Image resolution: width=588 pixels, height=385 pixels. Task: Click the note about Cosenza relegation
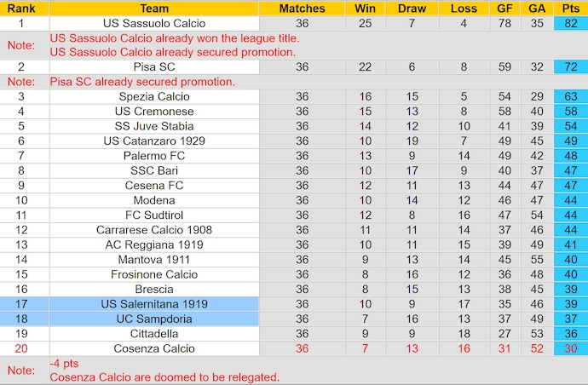point(164,377)
